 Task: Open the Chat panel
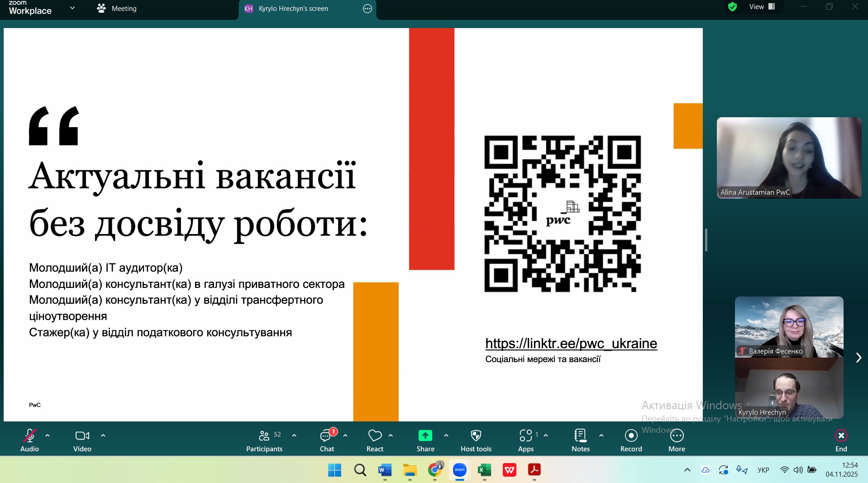pos(327,440)
